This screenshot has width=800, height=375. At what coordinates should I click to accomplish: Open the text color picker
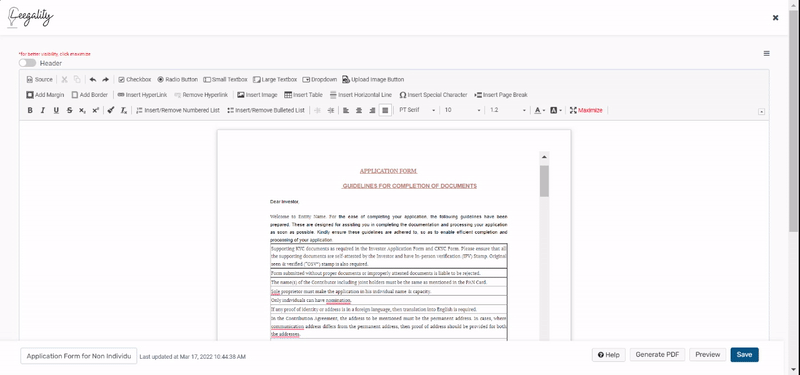tap(540, 110)
